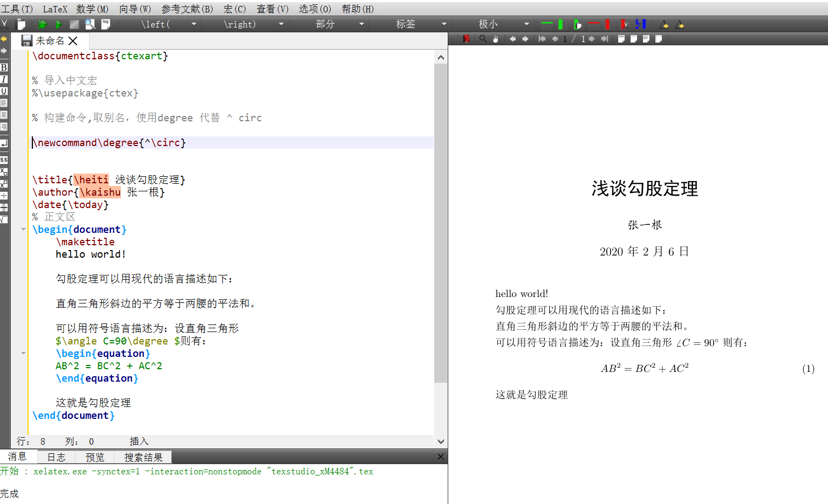
Task: Click the Cut scissors icon
Action: tap(5, 24)
